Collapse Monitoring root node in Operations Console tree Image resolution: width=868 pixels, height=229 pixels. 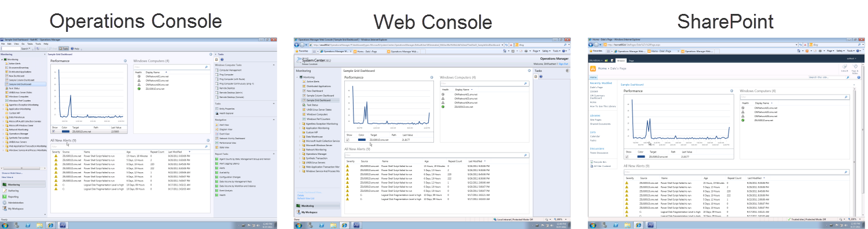[x=2, y=59]
